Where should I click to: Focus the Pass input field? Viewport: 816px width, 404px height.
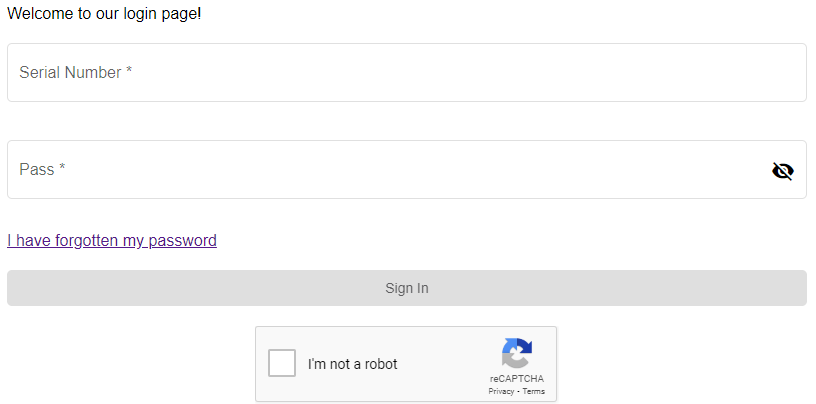tap(390, 170)
